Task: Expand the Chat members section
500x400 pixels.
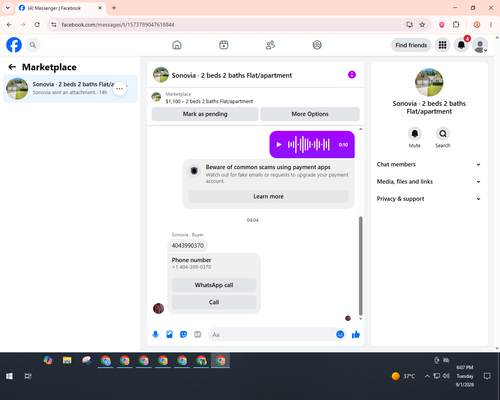Action: (x=429, y=164)
